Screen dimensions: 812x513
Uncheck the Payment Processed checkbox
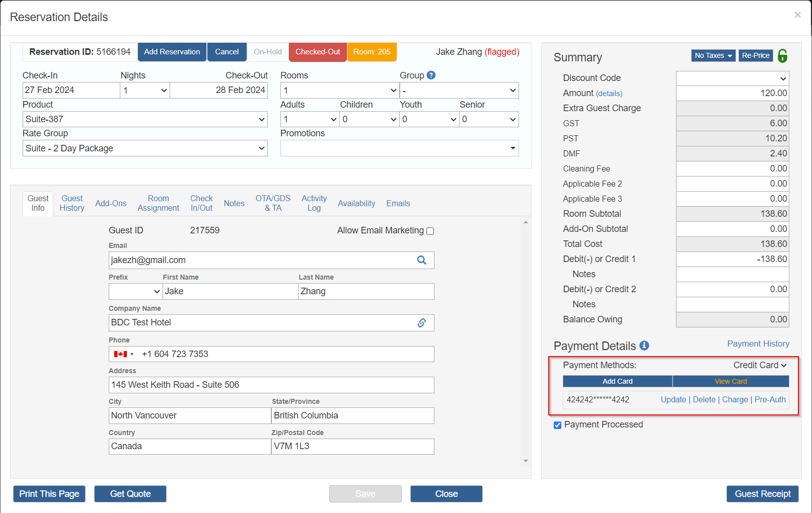(557, 425)
